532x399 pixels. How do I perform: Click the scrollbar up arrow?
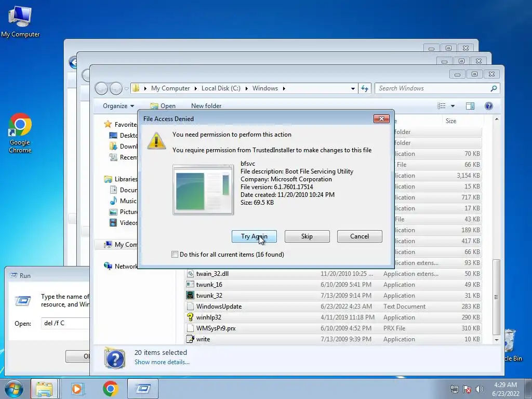tap(496, 119)
